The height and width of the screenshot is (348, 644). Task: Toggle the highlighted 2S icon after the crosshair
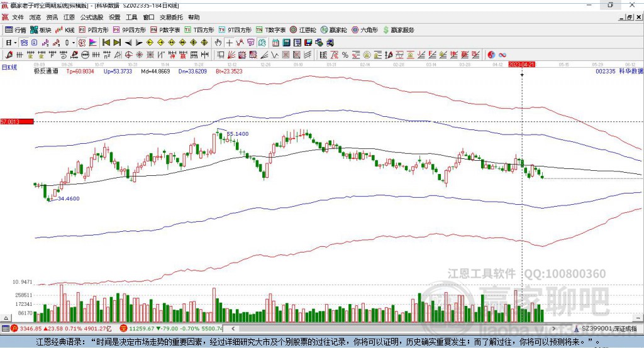[x=262, y=43]
